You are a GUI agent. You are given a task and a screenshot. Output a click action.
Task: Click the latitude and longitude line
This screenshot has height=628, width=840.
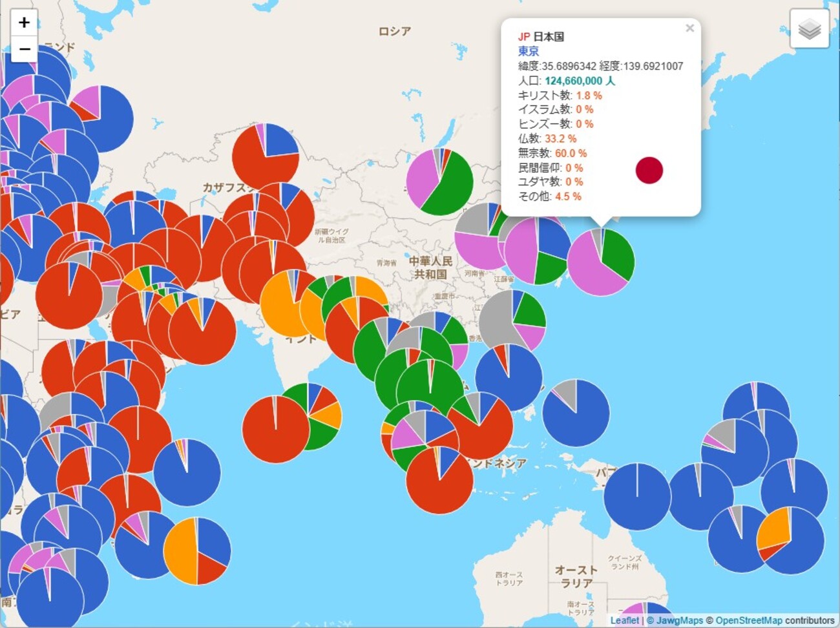click(x=601, y=66)
